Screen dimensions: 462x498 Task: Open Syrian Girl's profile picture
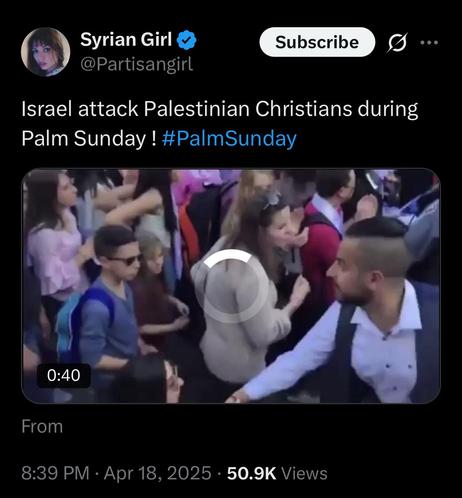tap(45, 52)
